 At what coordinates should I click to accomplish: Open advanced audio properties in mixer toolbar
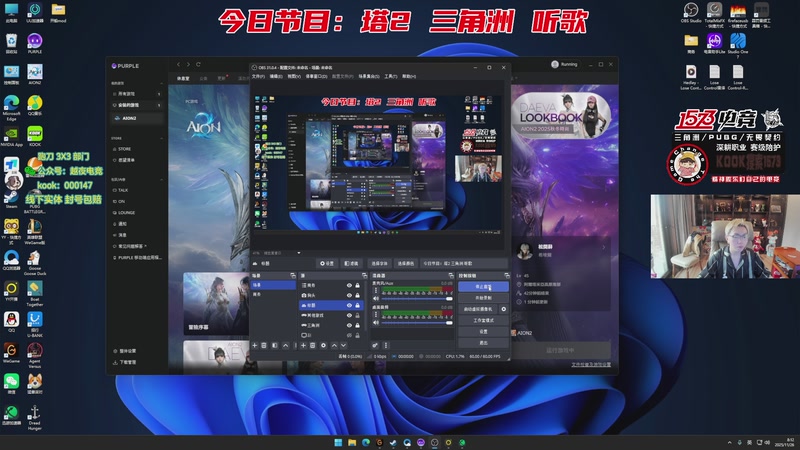pos(375,345)
